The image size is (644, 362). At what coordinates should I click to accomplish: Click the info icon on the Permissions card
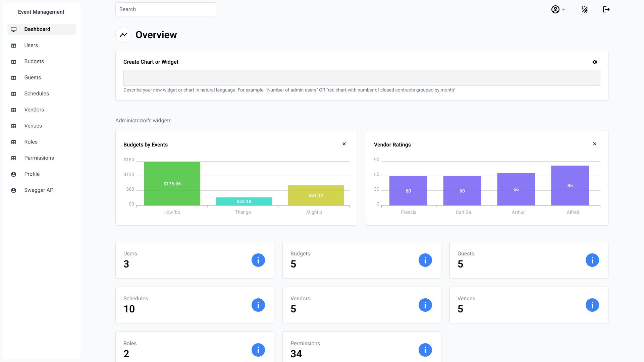(425, 350)
